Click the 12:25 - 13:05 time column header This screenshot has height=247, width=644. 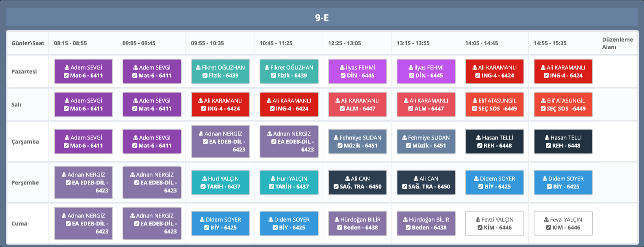[x=344, y=43]
